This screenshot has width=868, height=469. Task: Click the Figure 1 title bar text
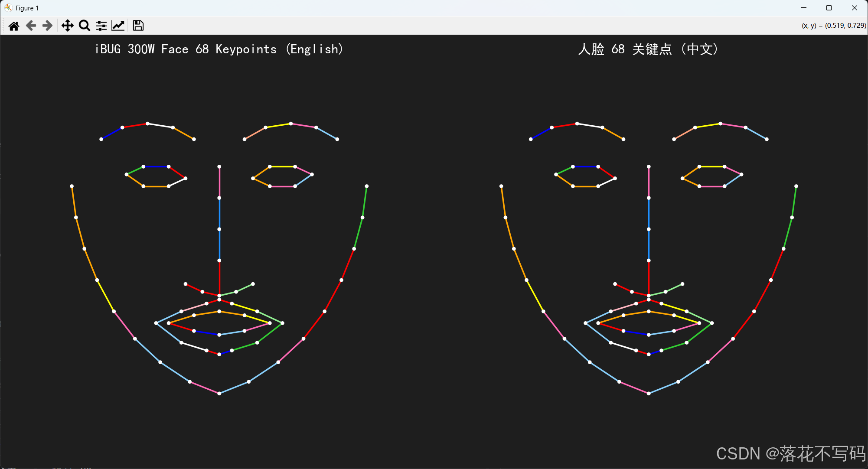[x=27, y=8]
